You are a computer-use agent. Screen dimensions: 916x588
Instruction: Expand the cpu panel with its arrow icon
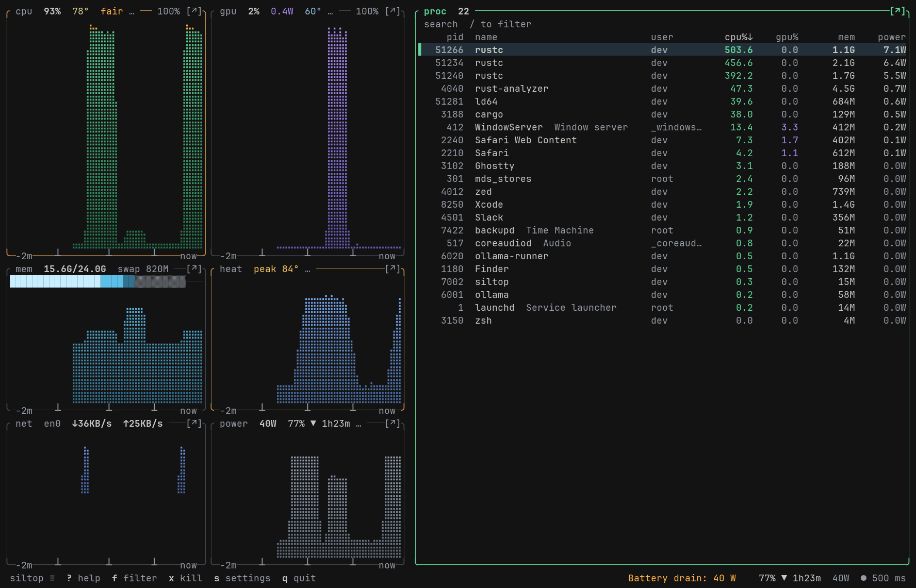(x=194, y=11)
